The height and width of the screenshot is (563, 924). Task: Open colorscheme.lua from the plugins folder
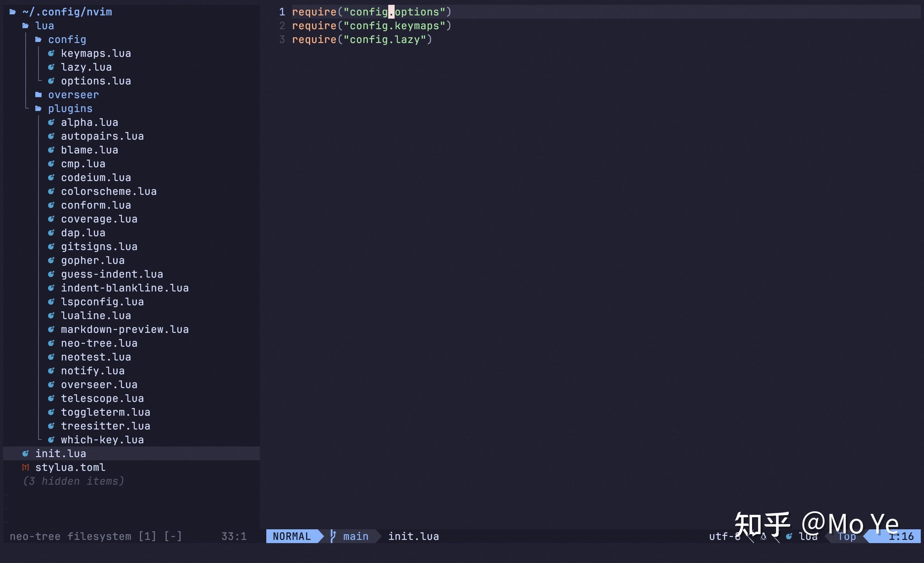109,191
